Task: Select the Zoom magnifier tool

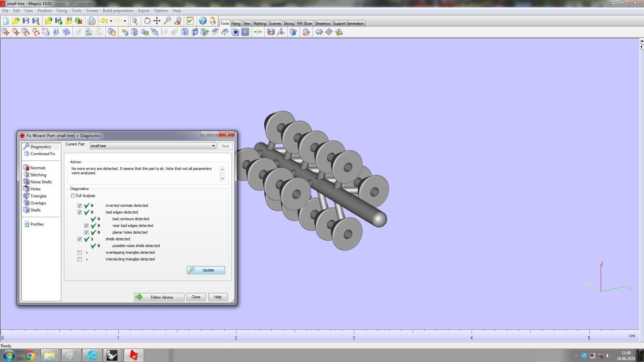Action: point(167,21)
